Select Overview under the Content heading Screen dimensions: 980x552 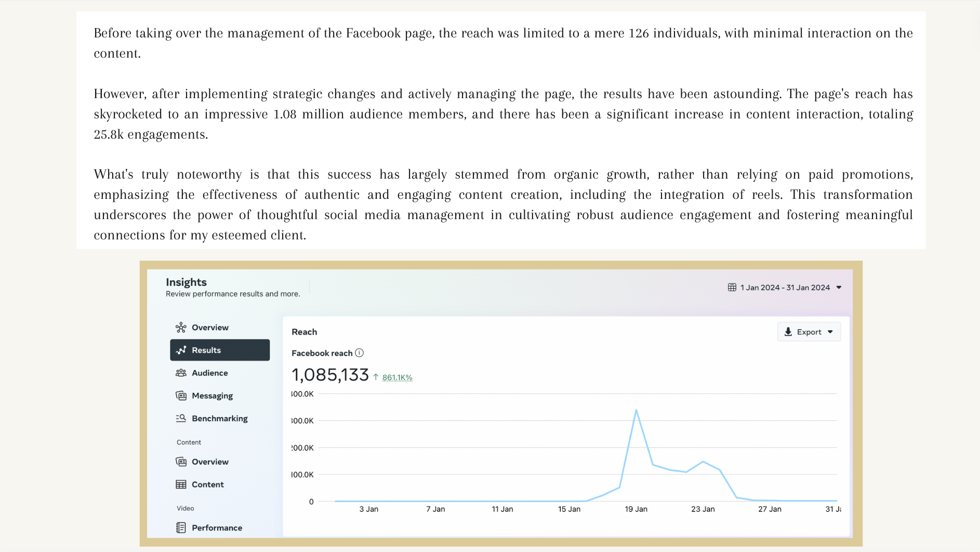[210, 462]
